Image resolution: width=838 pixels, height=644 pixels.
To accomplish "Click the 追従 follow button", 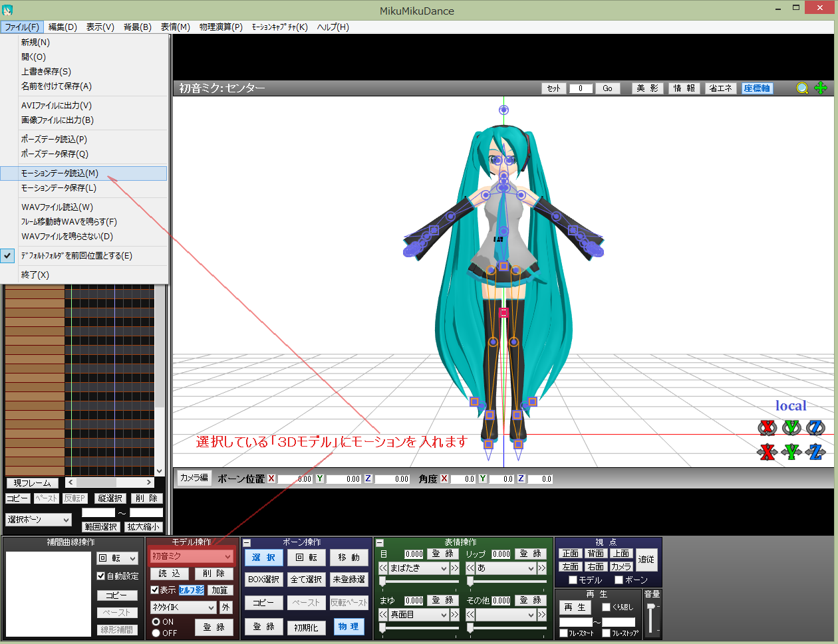I will coord(646,560).
